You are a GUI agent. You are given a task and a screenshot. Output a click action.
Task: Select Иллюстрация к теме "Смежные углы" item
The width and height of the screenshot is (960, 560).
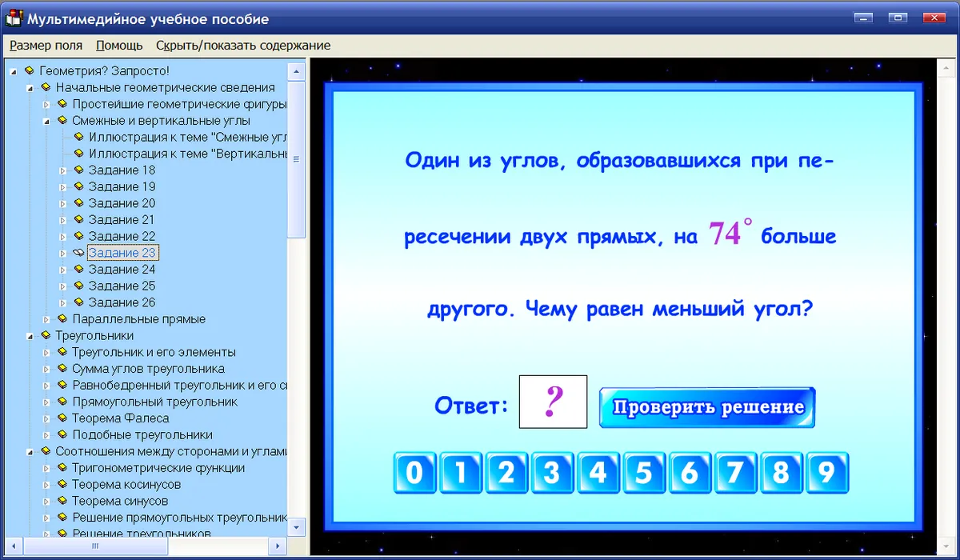click(x=188, y=138)
